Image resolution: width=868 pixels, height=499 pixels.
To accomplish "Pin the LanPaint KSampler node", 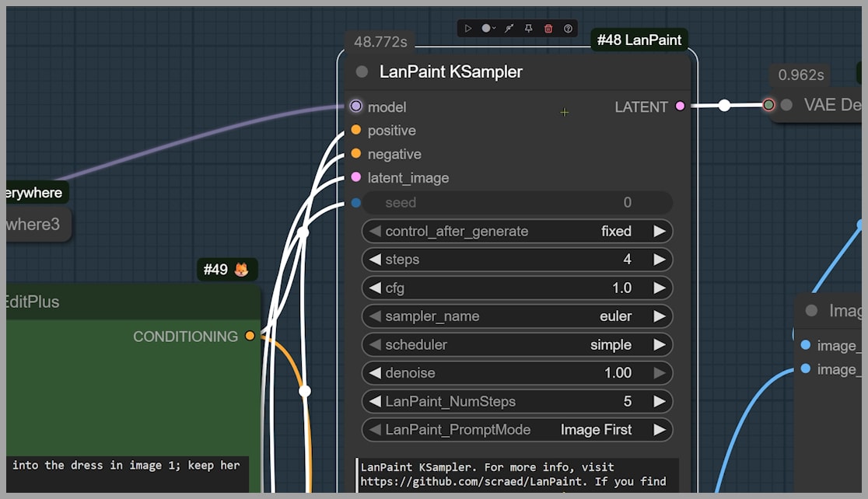I will pyautogui.click(x=529, y=29).
